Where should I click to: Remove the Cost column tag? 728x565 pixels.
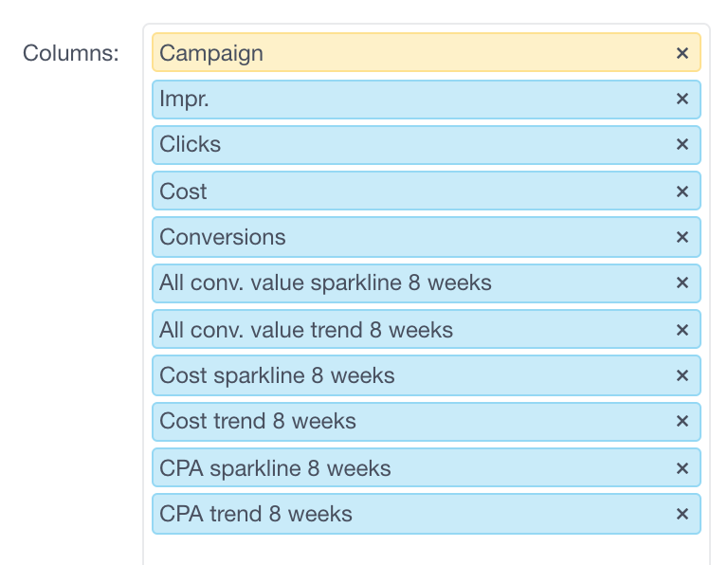[x=682, y=191]
